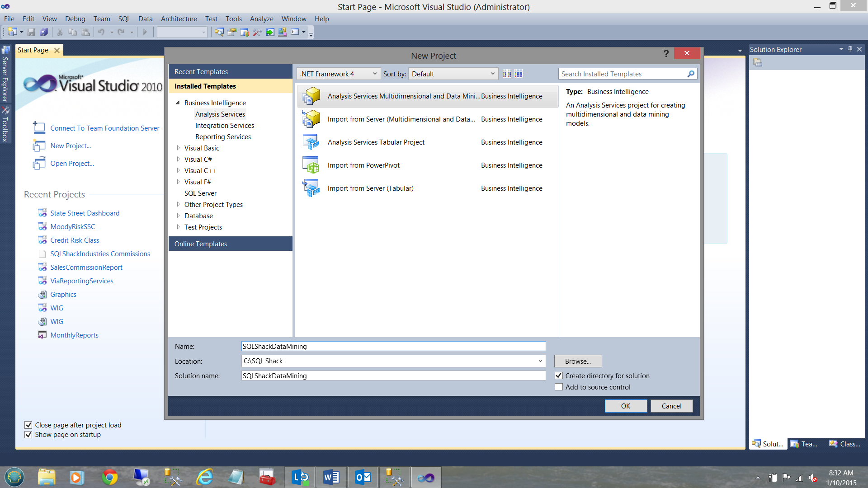Uncheck Create directory for solution

click(559, 376)
